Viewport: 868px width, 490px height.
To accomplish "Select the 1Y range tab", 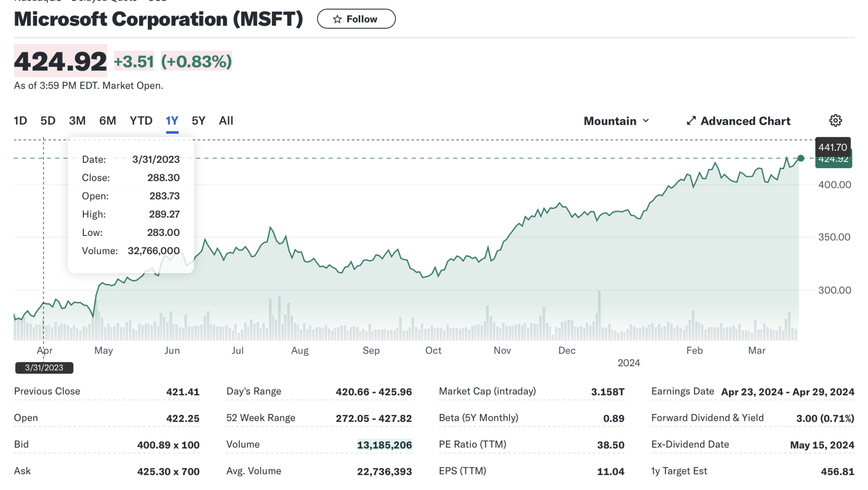I will [x=172, y=121].
